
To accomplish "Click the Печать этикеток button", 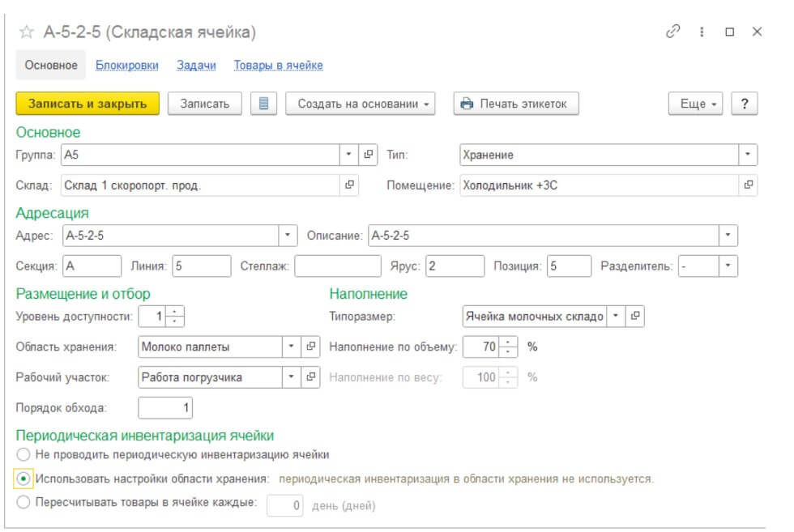I will pyautogui.click(x=516, y=104).
